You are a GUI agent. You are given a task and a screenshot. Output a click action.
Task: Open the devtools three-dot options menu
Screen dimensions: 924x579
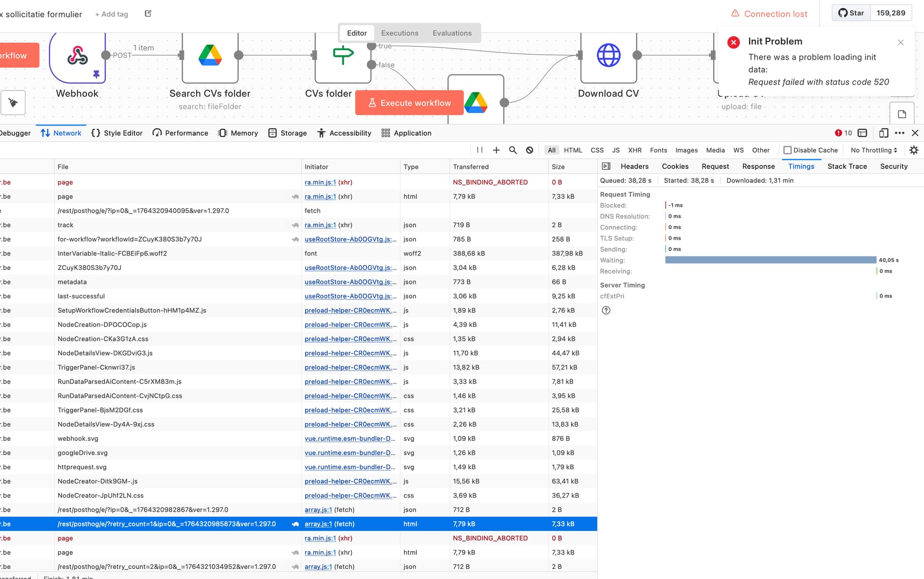[x=899, y=133]
